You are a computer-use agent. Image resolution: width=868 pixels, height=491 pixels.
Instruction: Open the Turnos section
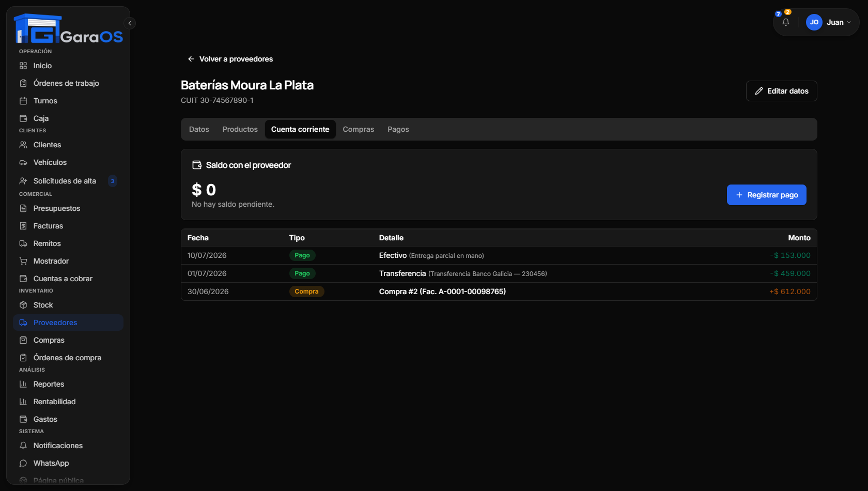pyautogui.click(x=68, y=101)
